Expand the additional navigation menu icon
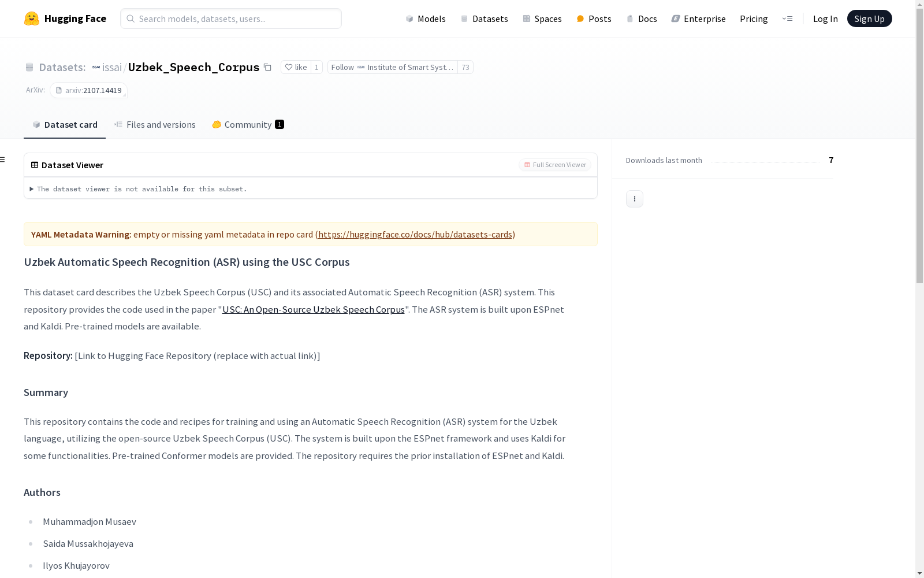 click(787, 18)
